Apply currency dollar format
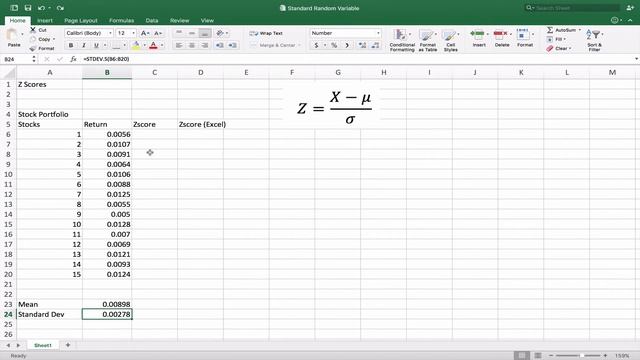Viewport: 640px width, 360px height. (x=316, y=45)
